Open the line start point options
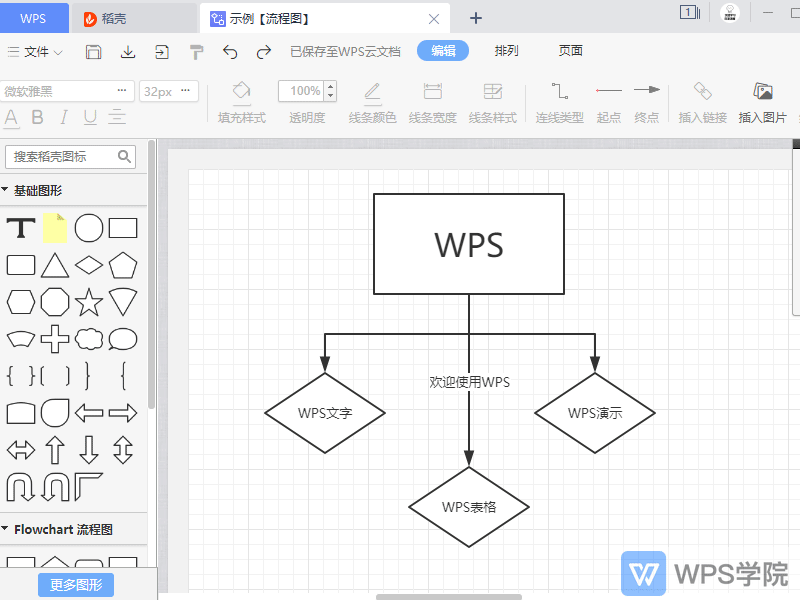The width and height of the screenshot is (800, 600). [x=609, y=103]
